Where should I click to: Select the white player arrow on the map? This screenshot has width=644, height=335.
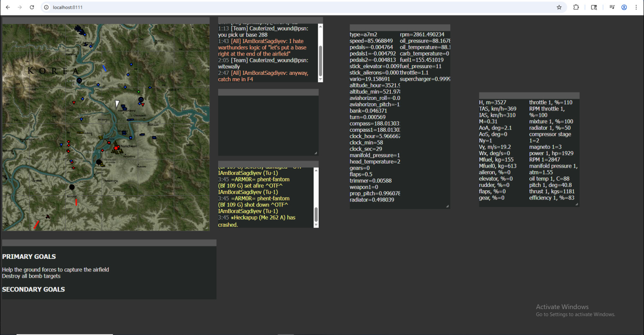point(117,103)
